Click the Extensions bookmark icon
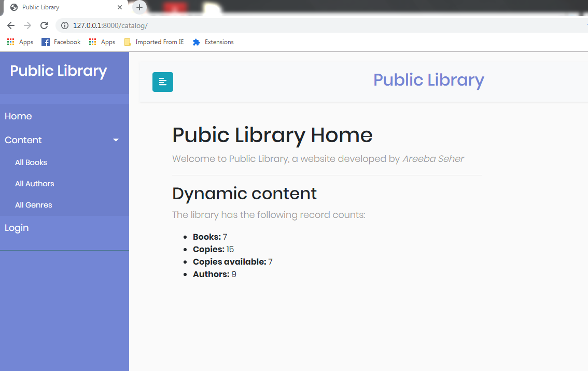Image resolution: width=588 pixels, height=371 pixels. tap(196, 42)
